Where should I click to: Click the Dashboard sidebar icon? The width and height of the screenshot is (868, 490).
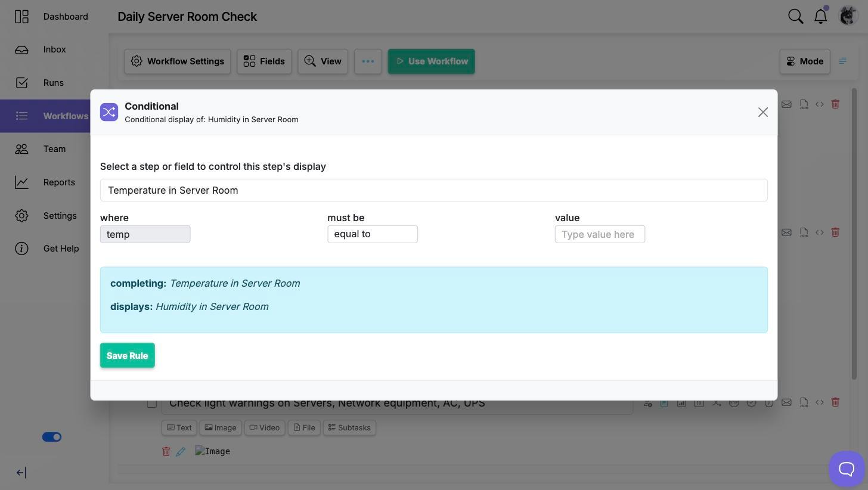pyautogui.click(x=21, y=17)
